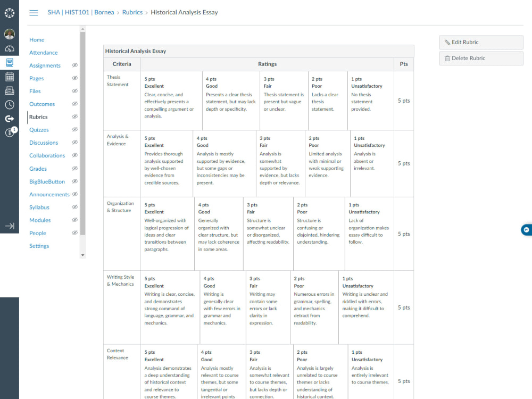Select Rubrics in course menu
This screenshot has width=532, height=399.
pos(38,117)
